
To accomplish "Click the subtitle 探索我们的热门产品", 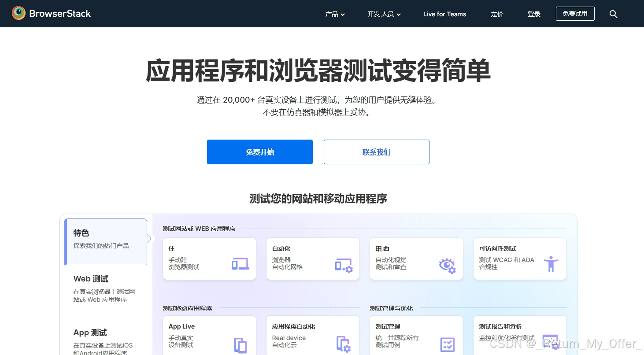I will point(101,246).
